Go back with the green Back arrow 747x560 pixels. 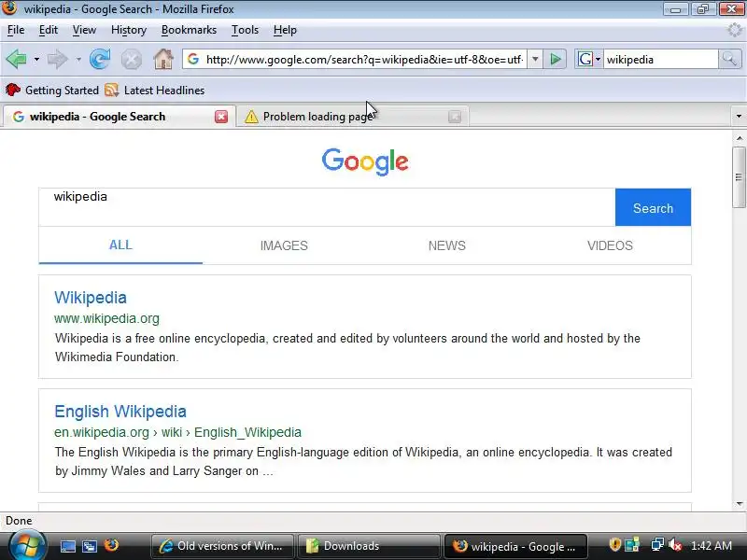pos(17,59)
